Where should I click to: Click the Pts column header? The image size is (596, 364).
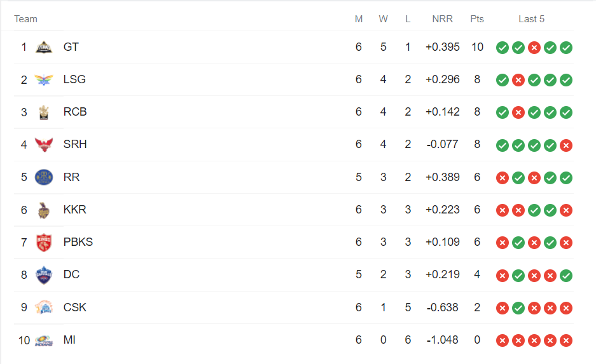[477, 19]
